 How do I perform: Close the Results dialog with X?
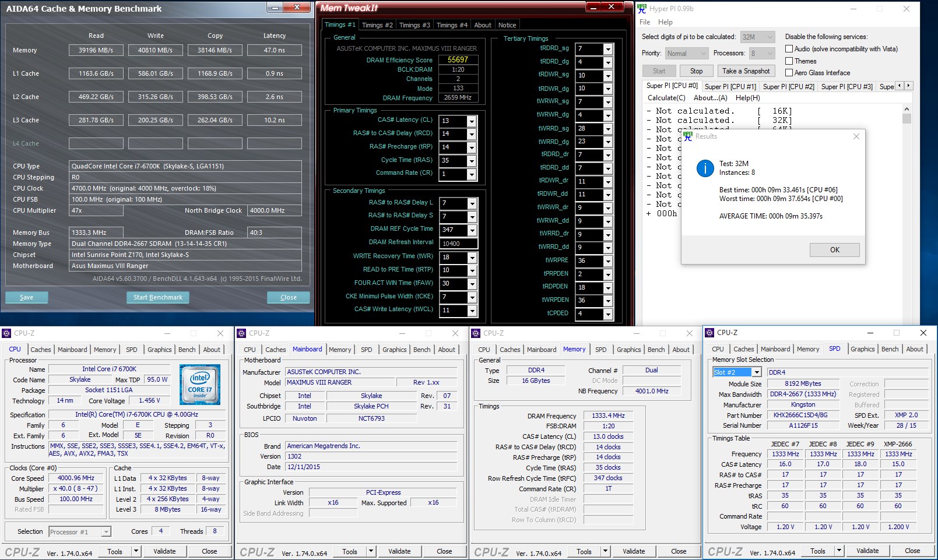[856, 136]
